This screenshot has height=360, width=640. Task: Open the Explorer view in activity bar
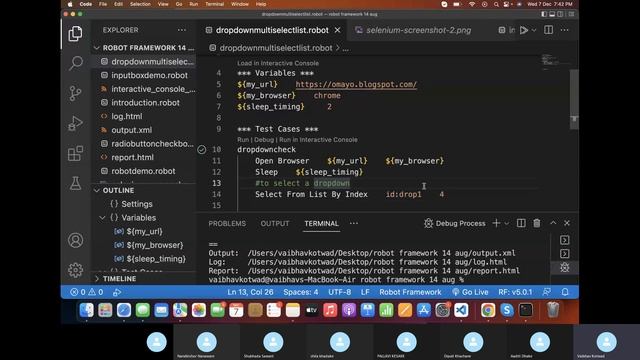[x=76, y=33]
